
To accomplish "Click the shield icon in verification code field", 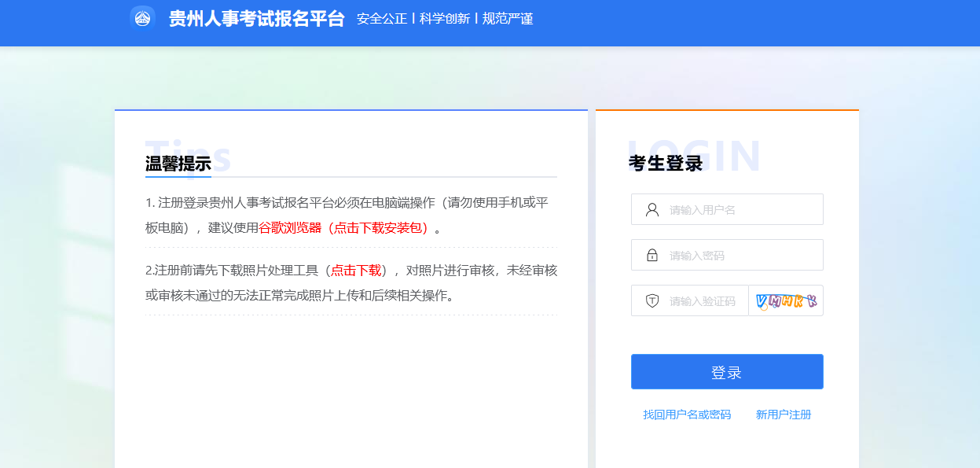I will (651, 301).
